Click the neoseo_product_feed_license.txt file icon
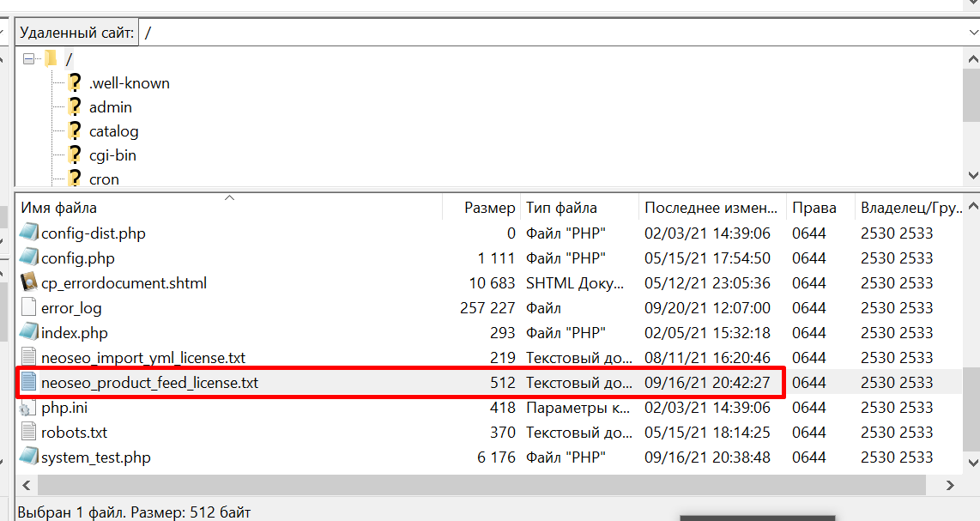The height and width of the screenshot is (521, 980). coord(29,382)
